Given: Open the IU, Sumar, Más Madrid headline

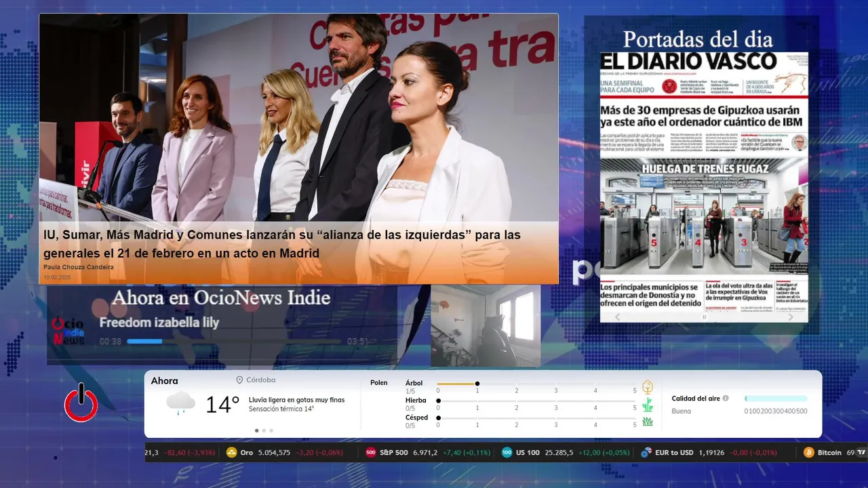Looking at the screenshot, I should [282, 244].
